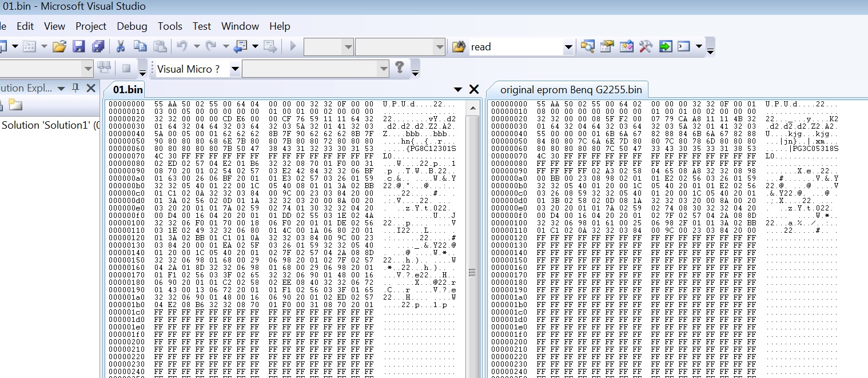Click in the 'read' find text field
This screenshot has height=378, width=868.
515,47
